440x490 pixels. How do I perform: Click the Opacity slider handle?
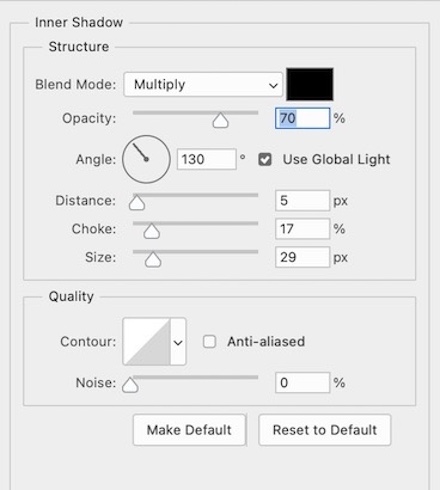click(220, 120)
